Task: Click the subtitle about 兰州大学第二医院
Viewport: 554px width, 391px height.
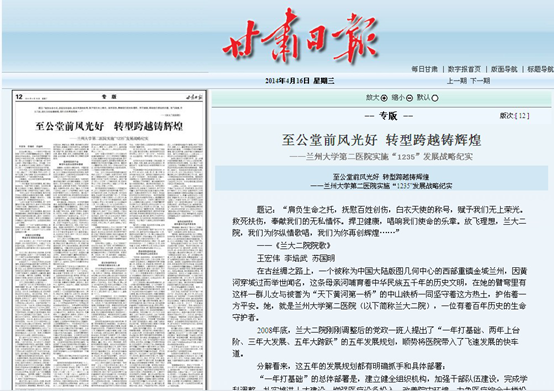Action: click(381, 156)
